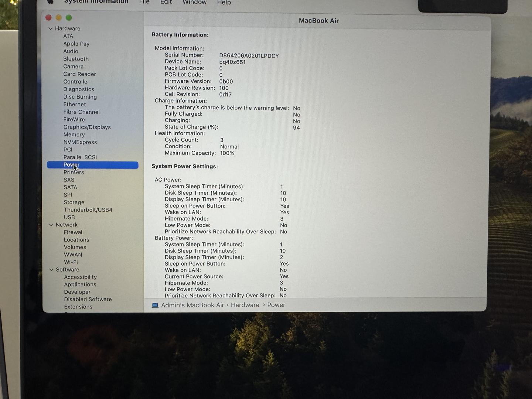Click the Maximum Capacity value 100%
Image resolution: width=532 pixels, height=399 pixels.
pyautogui.click(x=227, y=153)
